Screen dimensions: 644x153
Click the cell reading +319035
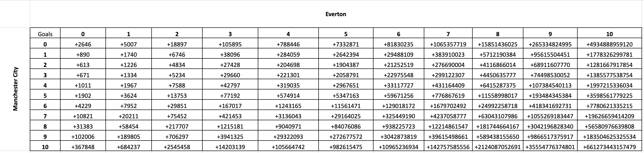coord(288,85)
